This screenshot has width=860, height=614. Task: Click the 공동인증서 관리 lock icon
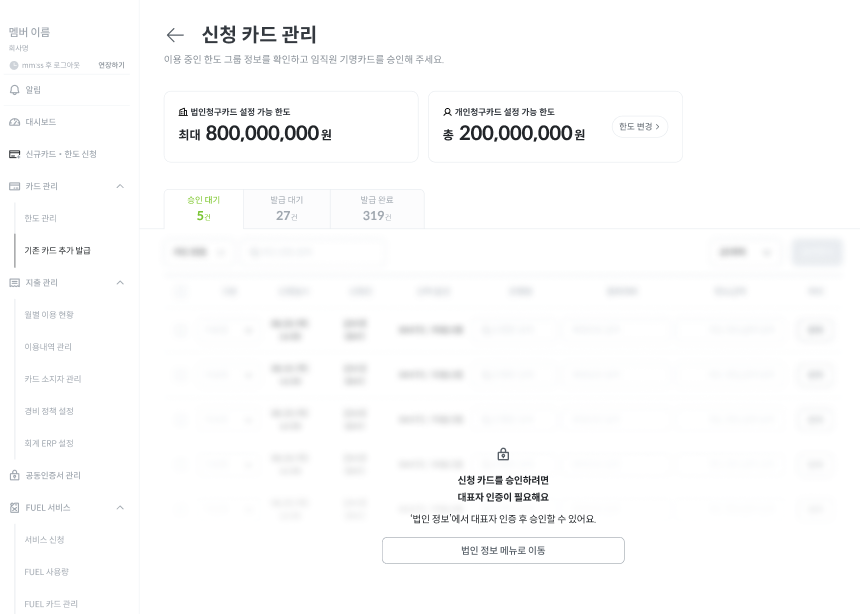[14, 475]
